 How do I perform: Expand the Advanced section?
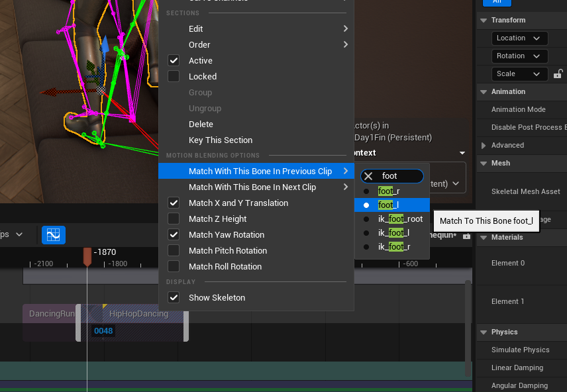484,146
